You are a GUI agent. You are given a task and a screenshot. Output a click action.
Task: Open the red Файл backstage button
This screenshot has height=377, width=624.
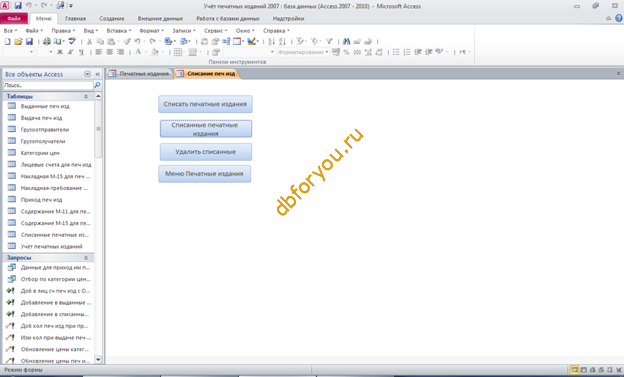pos(14,19)
